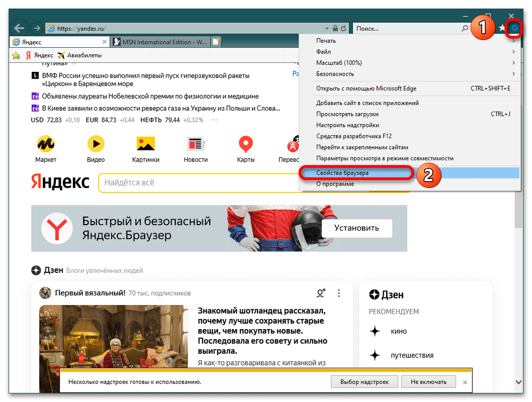Image resolution: width=532 pixels, height=402 pixels.
Task: Open the Карты service icon
Action: 246,144
